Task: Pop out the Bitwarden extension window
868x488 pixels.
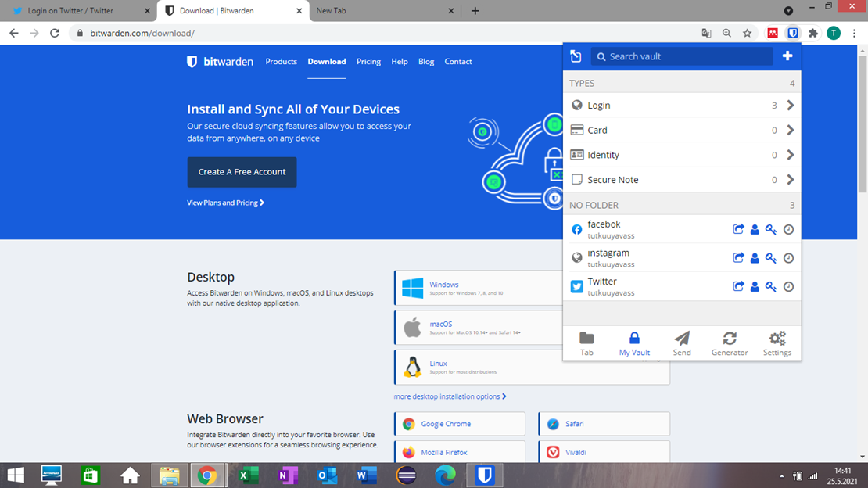Action: point(576,56)
